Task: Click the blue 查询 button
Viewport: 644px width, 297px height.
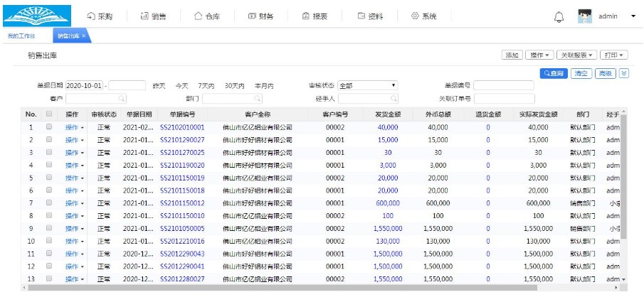Action: tap(554, 73)
